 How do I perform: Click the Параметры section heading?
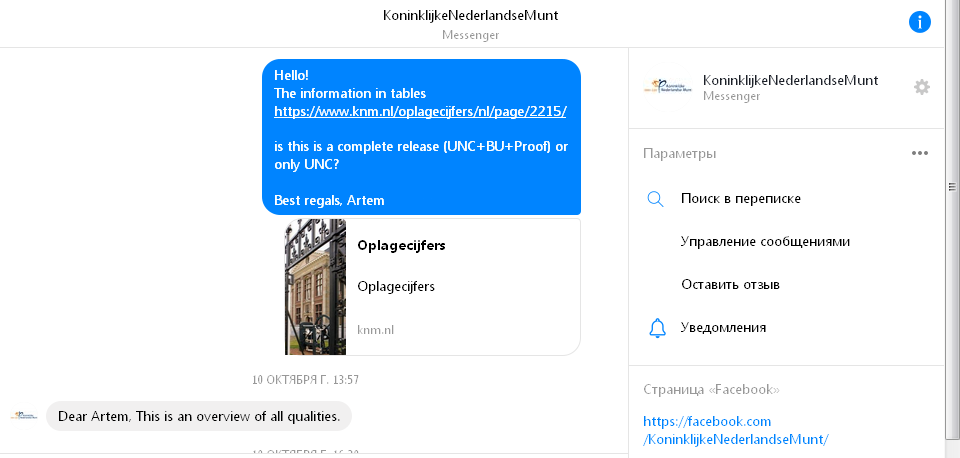pyautogui.click(x=679, y=153)
